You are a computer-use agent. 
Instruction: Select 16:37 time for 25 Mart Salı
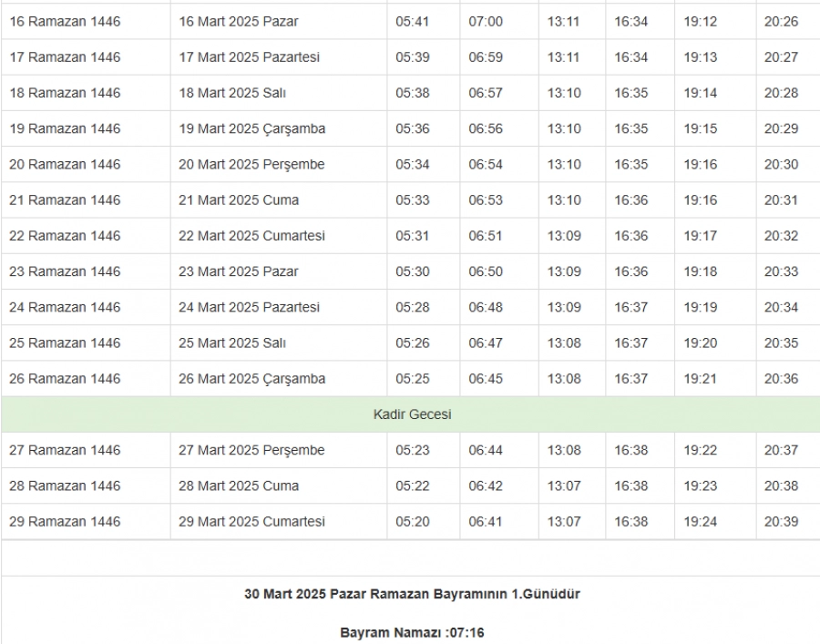tap(630, 343)
